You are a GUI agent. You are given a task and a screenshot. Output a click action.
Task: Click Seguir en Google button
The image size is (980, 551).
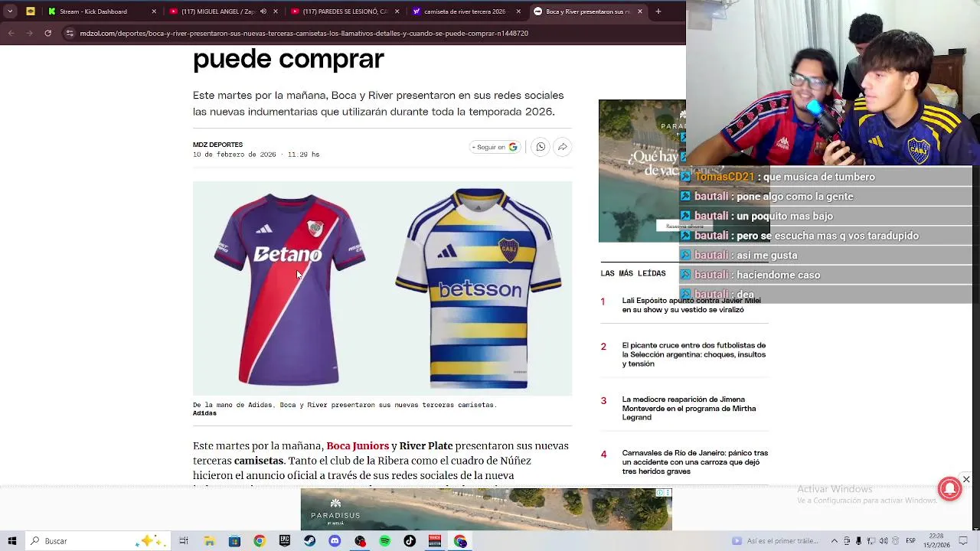[x=495, y=147]
